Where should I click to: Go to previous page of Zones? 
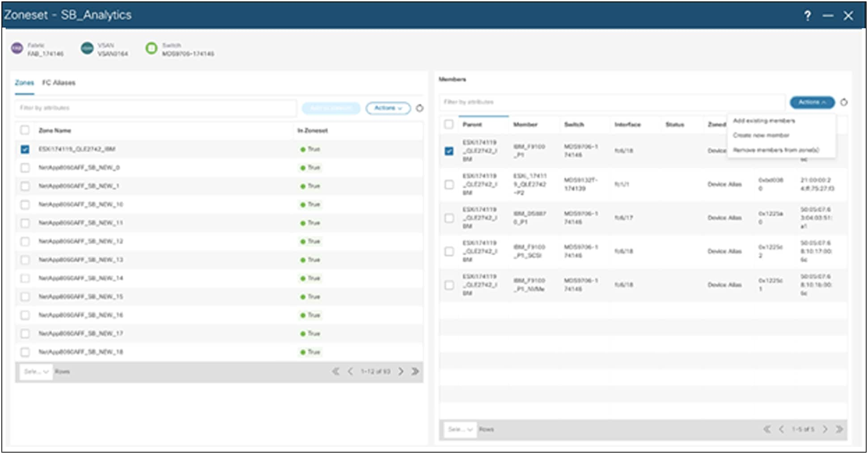coord(350,371)
